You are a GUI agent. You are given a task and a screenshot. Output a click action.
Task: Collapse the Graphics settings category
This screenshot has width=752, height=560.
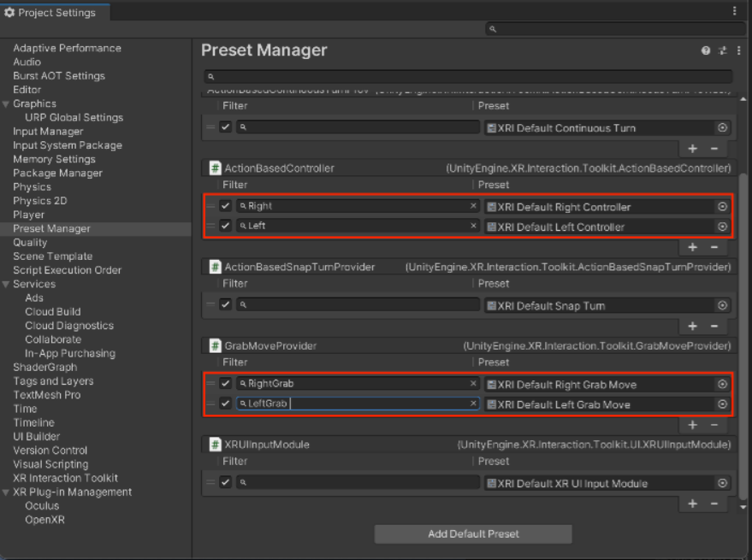(7, 104)
